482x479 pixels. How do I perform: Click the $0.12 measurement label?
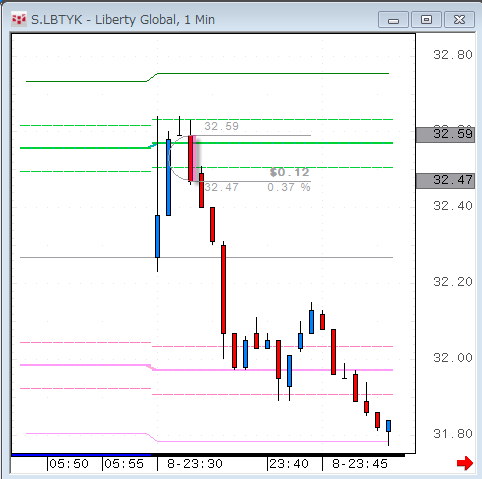click(x=290, y=172)
